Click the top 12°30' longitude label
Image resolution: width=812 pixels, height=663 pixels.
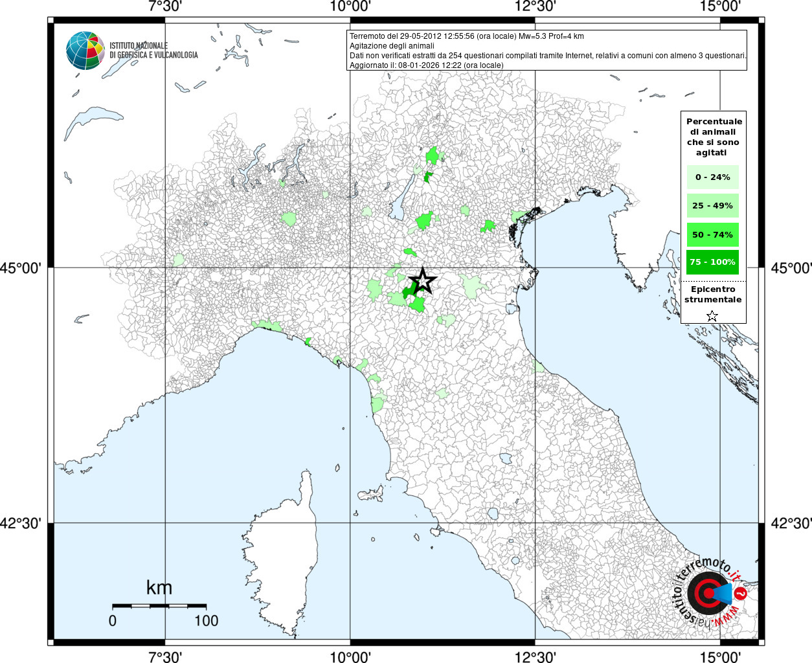[x=536, y=6]
